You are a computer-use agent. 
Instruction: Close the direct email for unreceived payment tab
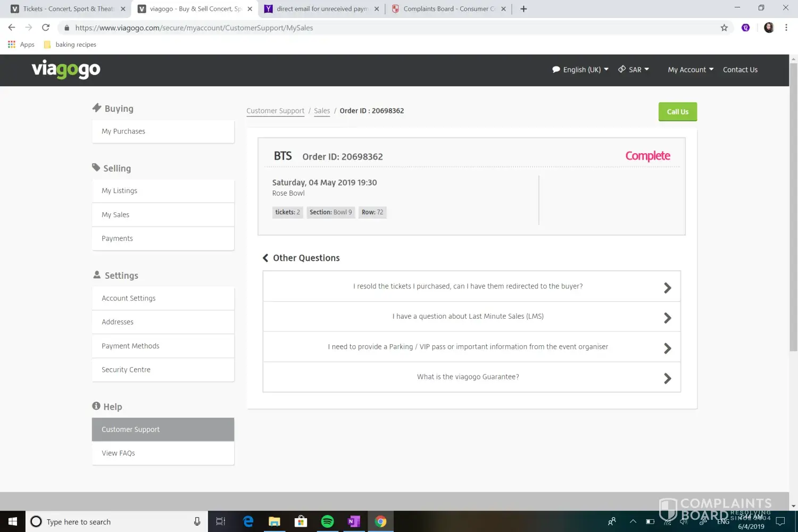(x=377, y=9)
